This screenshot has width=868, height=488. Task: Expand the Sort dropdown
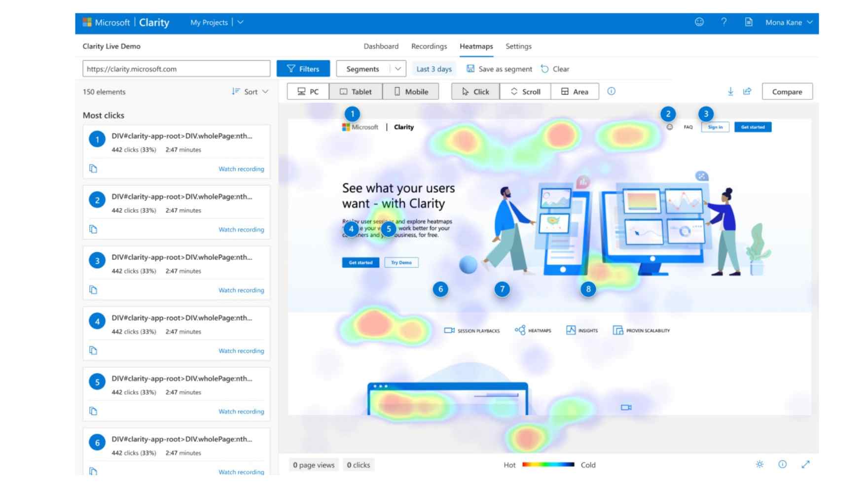[251, 92]
